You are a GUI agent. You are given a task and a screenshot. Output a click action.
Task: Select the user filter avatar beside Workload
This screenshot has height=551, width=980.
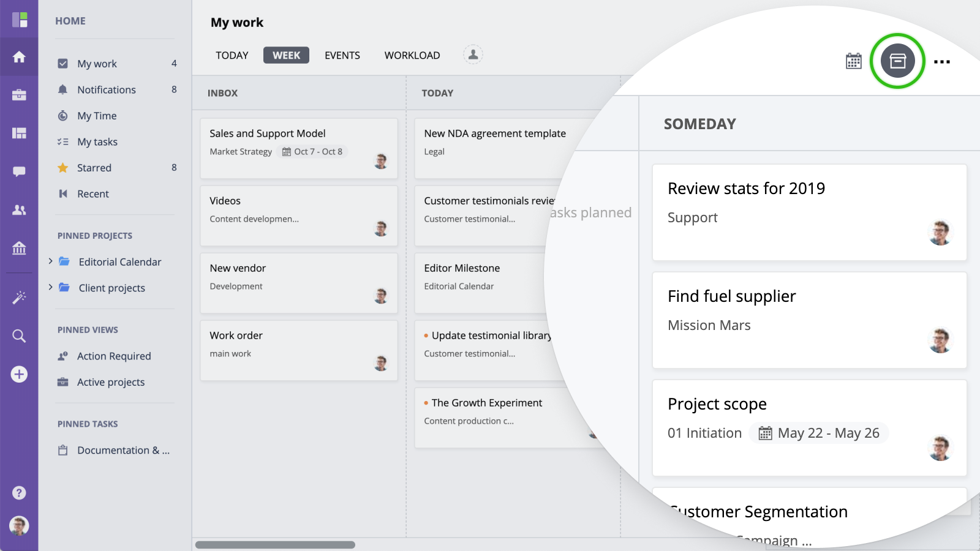tap(473, 54)
